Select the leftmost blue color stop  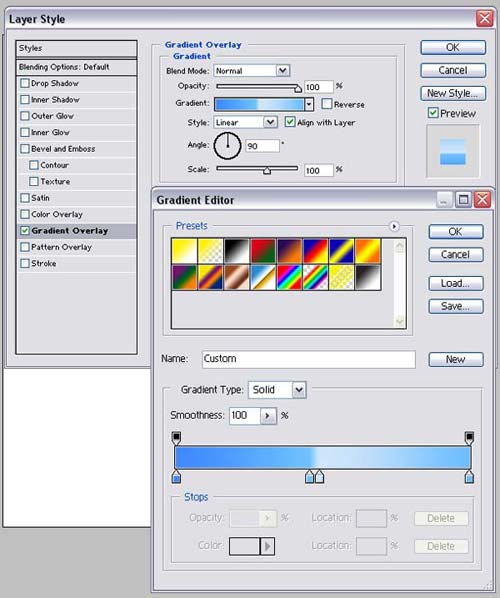[176, 477]
